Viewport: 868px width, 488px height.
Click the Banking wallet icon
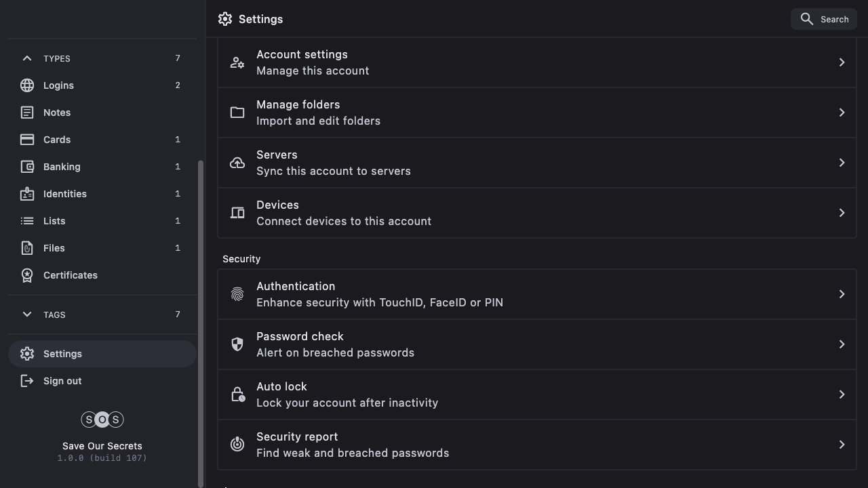[27, 167]
